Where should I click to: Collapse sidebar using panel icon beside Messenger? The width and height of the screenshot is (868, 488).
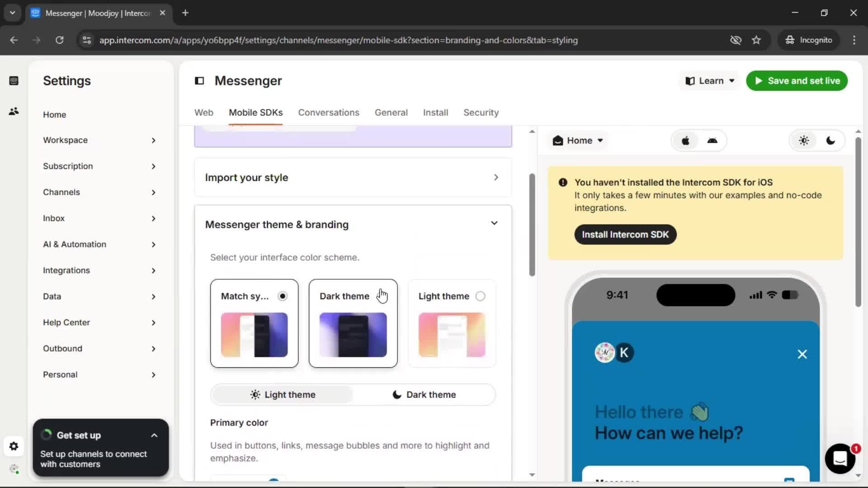tap(199, 81)
